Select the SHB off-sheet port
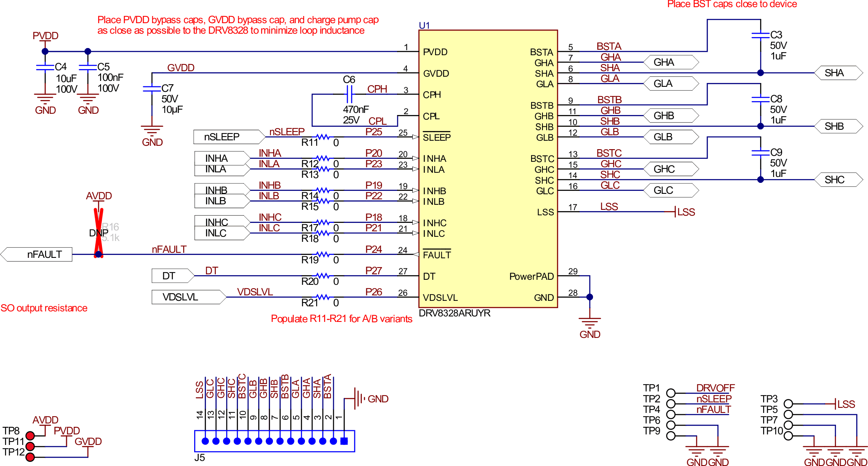This screenshot has width=868, height=466. pyautogui.click(x=839, y=126)
